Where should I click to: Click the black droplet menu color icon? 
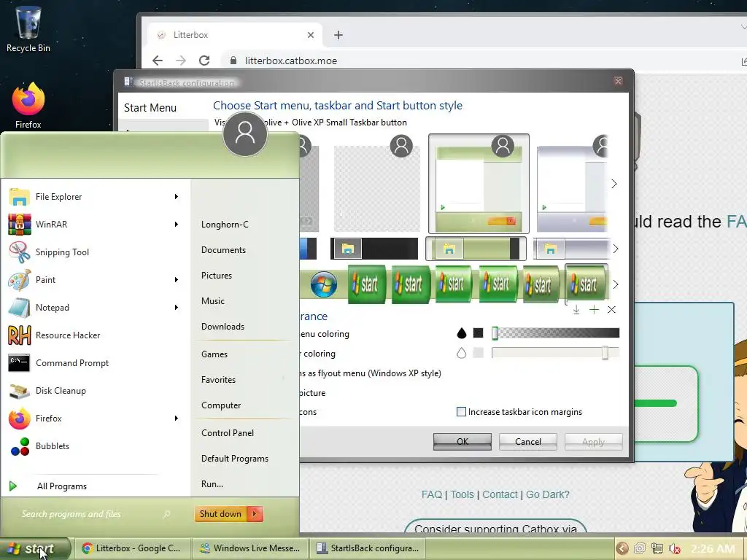pyautogui.click(x=461, y=333)
